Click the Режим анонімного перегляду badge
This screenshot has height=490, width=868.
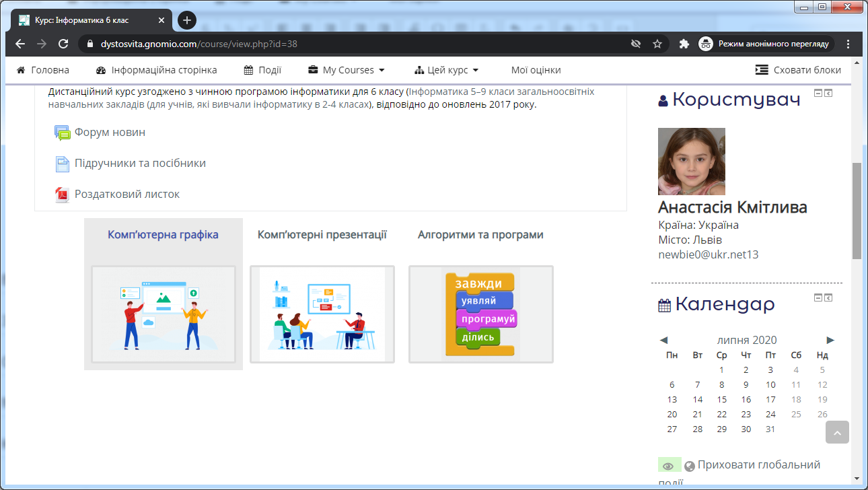click(x=766, y=44)
